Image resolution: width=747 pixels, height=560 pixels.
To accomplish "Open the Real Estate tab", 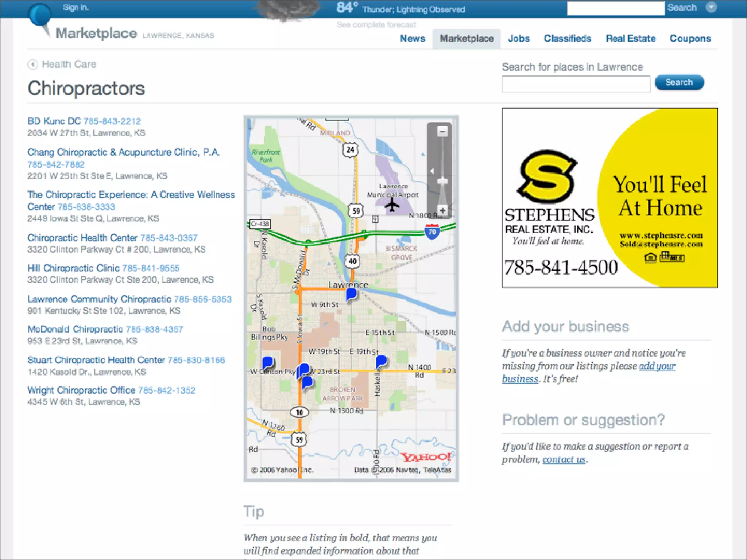I will point(630,39).
